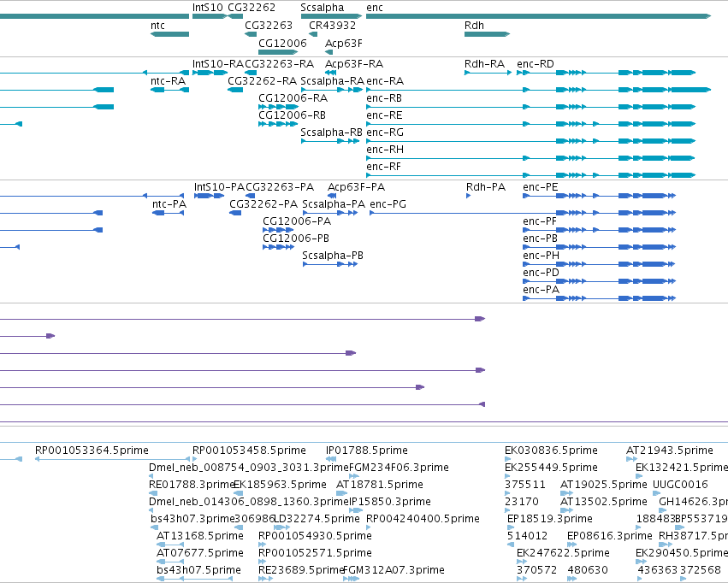Click the CG12006-PB protein label
The width and height of the screenshot is (728, 583).
(x=296, y=238)
